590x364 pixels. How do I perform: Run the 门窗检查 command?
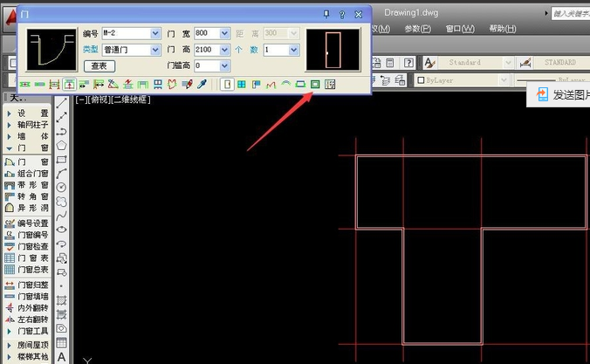tap(27, 246)
